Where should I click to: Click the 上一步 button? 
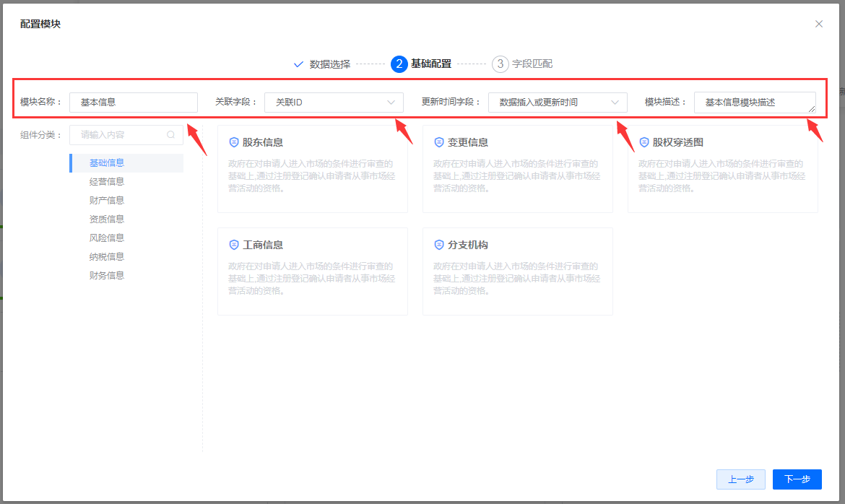point(740,479)
